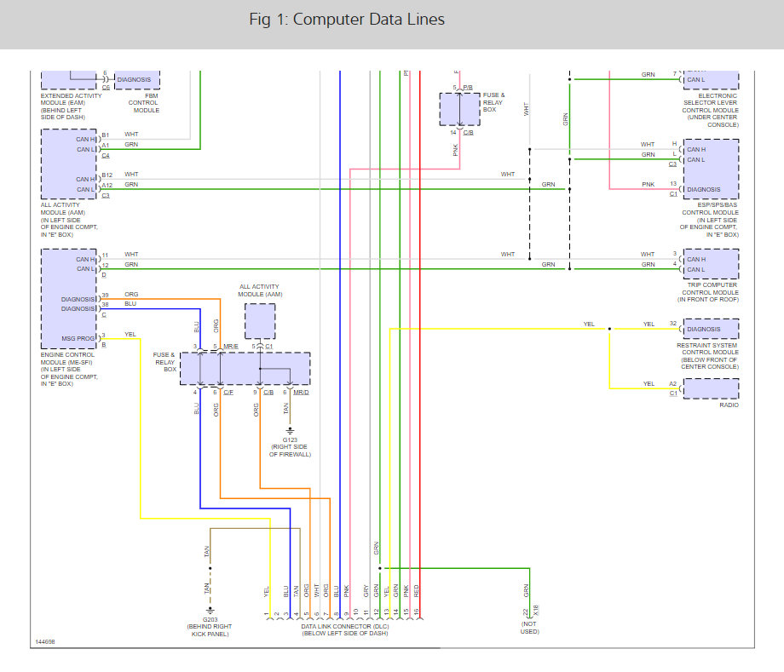Select the "MR/D" connector label
Image resolution: width=784 pixels, height=672 pixels.
301,392
